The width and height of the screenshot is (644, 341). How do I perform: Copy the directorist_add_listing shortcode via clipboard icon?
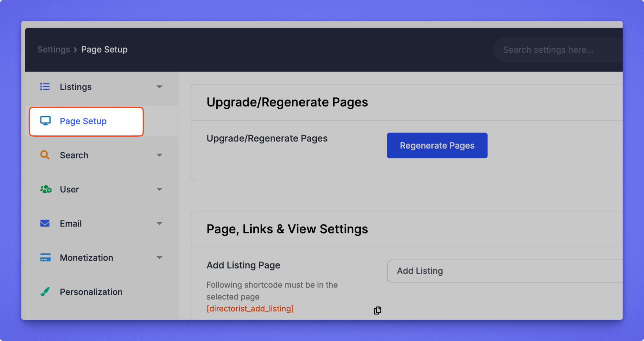[377, 310]
